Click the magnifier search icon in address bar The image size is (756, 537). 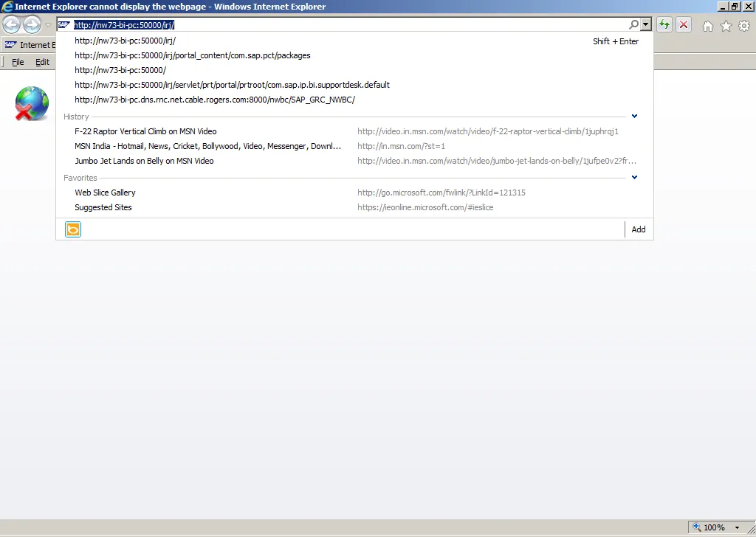tap(633, 24)
